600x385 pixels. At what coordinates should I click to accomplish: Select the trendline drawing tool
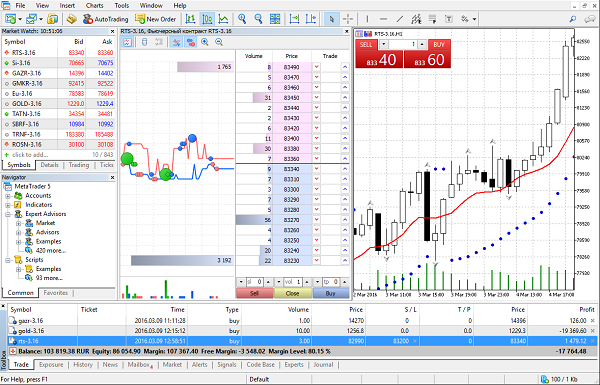pos(399,19)
